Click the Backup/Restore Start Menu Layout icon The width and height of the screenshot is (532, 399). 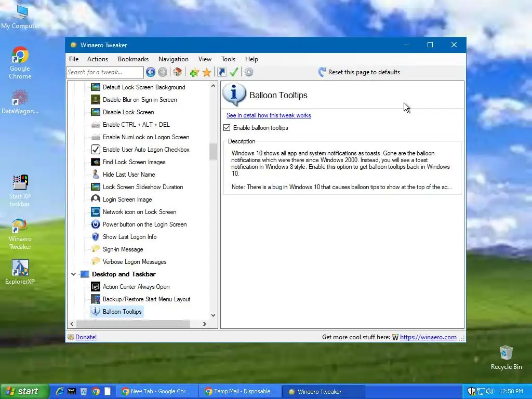(x=96, y=299)
